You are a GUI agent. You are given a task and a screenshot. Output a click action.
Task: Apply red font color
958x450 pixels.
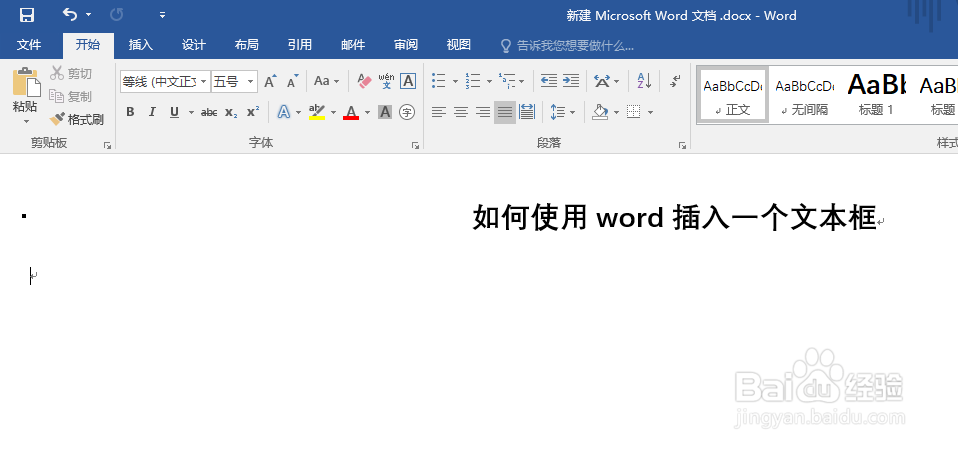tap(351, 112)
